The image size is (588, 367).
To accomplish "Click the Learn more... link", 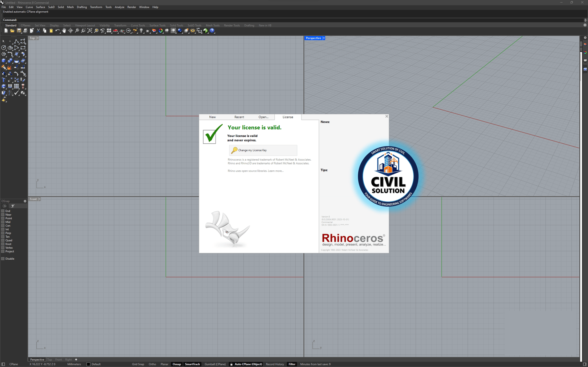I will tap(276, 171).
